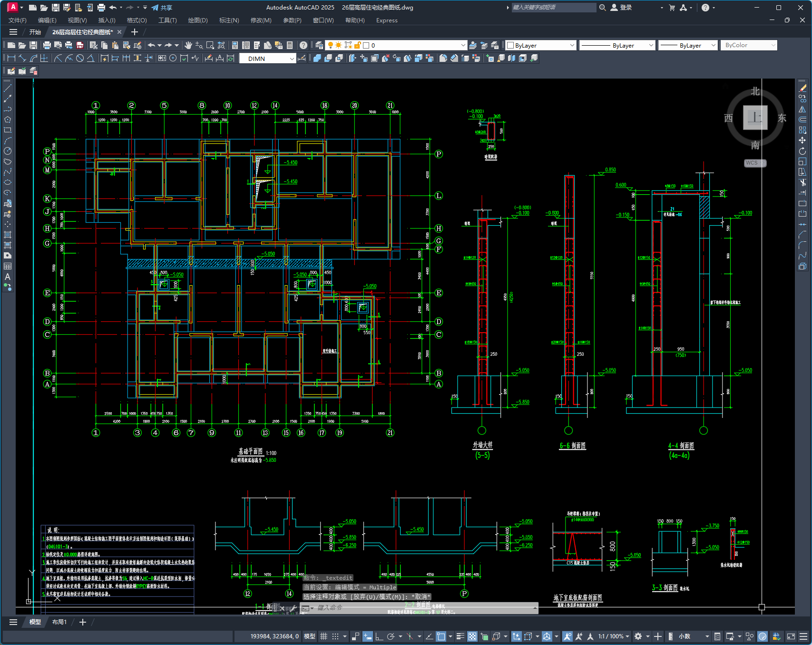812x645 pixels.
Task: Select the Line tool in draw toolbar
Action: 8,88
